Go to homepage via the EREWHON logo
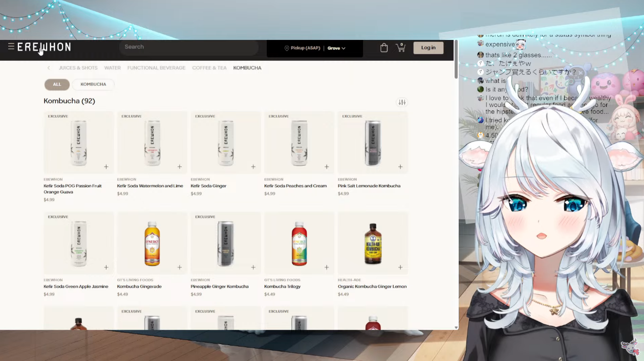 [44, 47]
